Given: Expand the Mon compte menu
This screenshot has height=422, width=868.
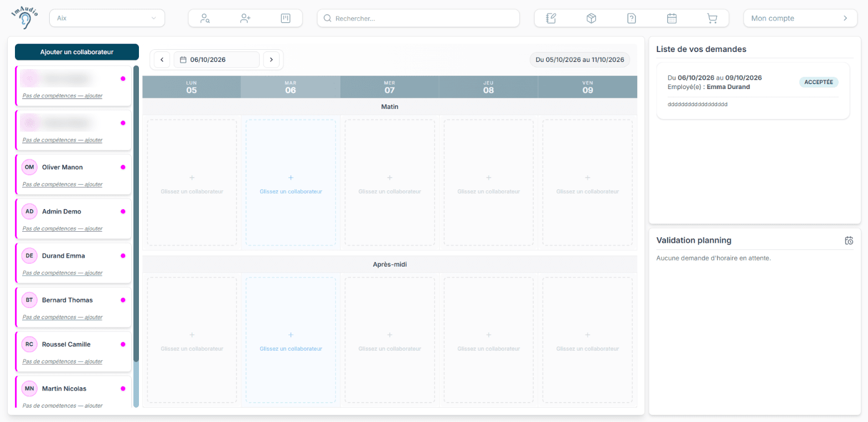Looking at the screenshot, I should [x=800, y=18].
